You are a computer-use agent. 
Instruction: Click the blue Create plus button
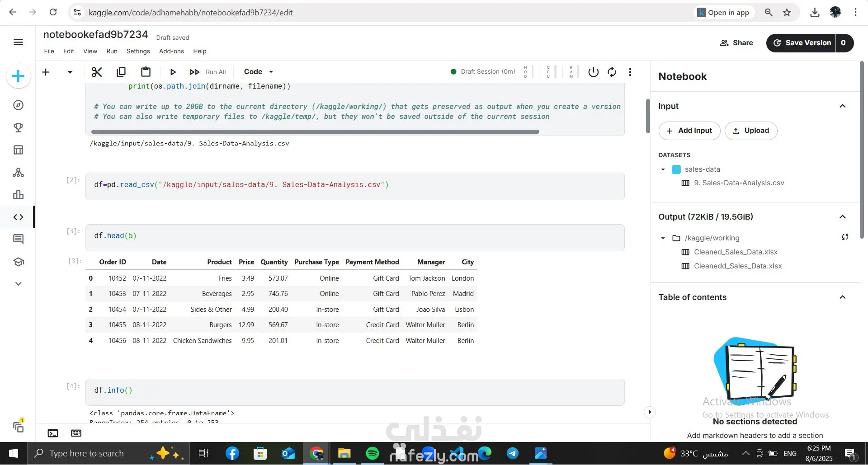pyautogui.click(x=18, y=76)
